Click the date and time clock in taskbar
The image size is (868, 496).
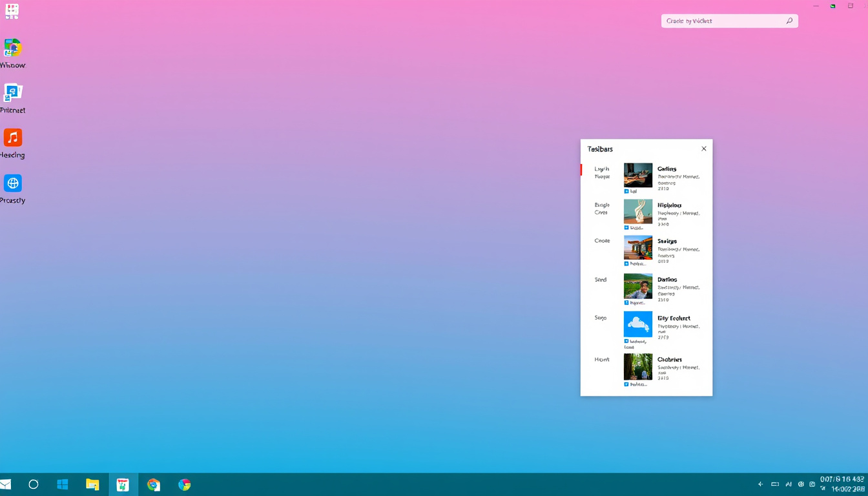click(x=842, y=484)
